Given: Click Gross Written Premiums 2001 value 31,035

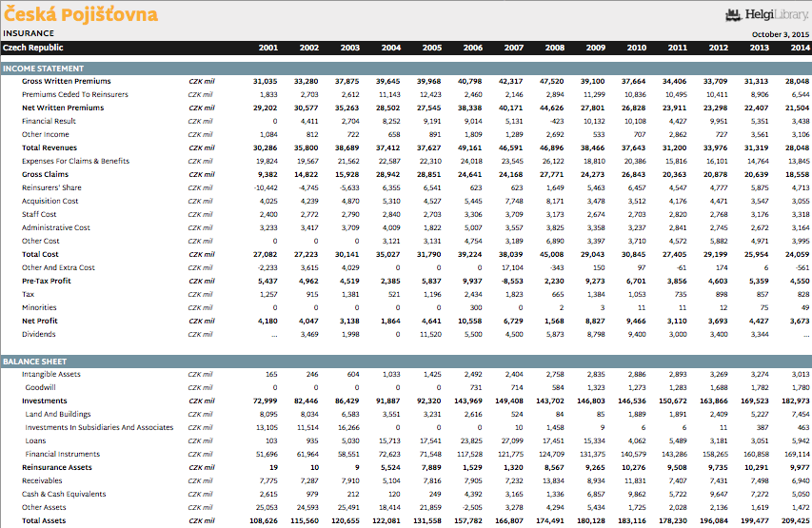Looking at the screenshot, I should point(266,81).
